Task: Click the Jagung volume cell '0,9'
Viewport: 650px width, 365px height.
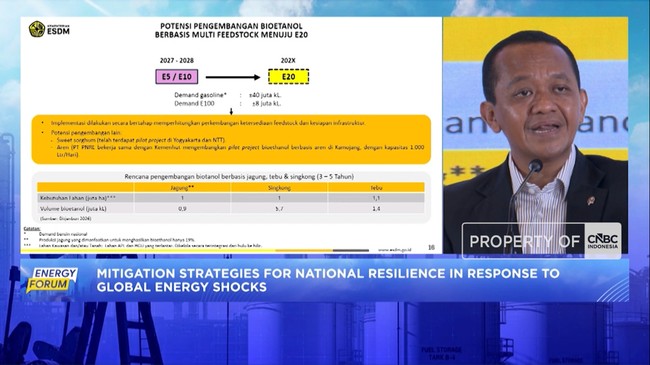Action: point(182,209)
